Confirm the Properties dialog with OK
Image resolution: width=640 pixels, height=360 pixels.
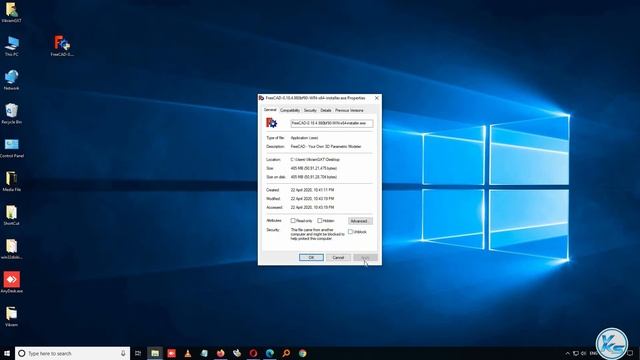click(311, 258)
